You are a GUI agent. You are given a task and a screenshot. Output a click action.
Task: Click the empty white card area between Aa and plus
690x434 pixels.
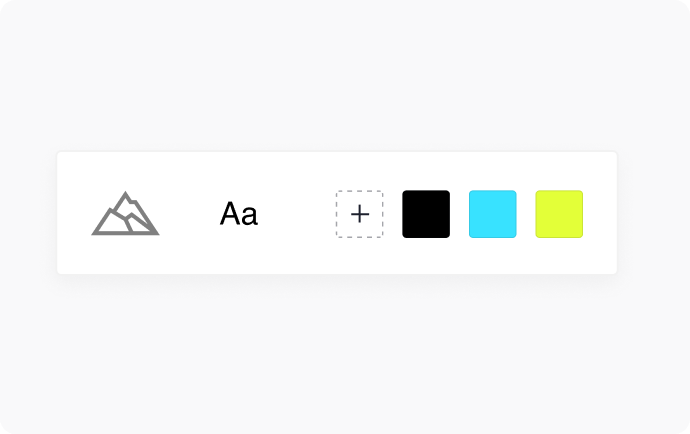297,214
